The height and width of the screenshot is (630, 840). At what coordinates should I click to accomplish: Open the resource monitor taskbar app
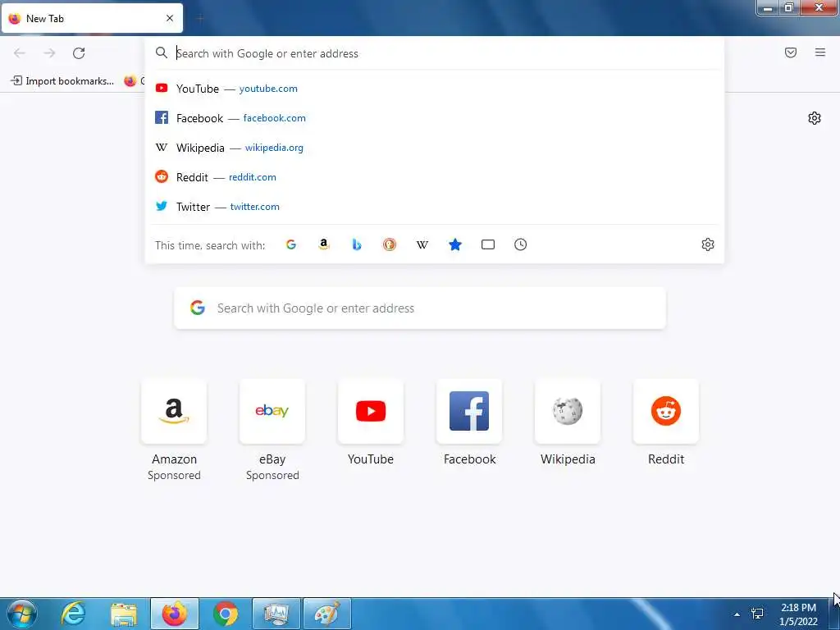tap(276, 614)
